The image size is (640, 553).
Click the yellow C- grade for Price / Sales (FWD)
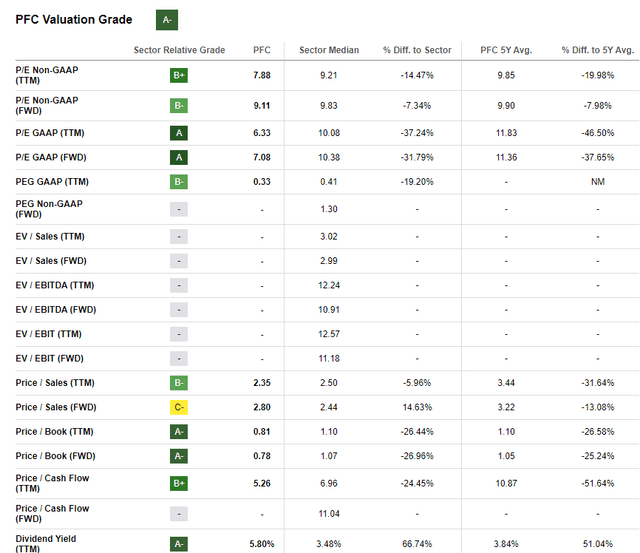click(179, 407)
